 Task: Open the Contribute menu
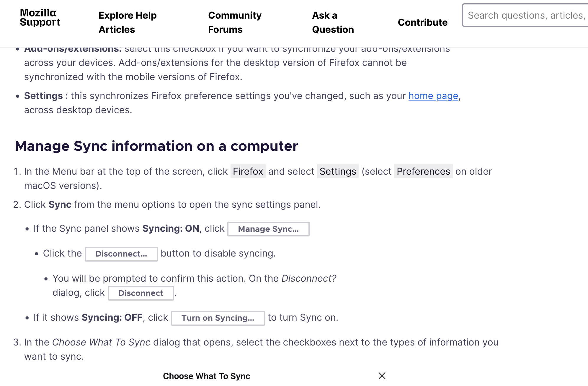point(422,22)
